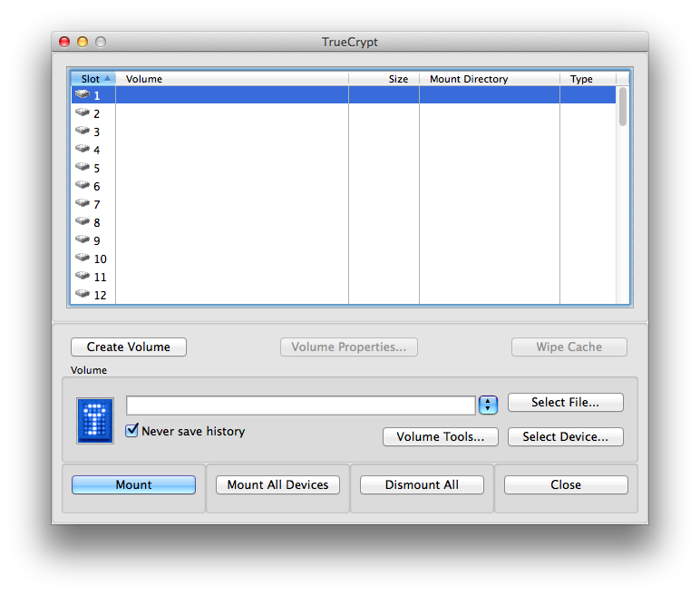Click the drive icon for slot 1

[83, 94]
